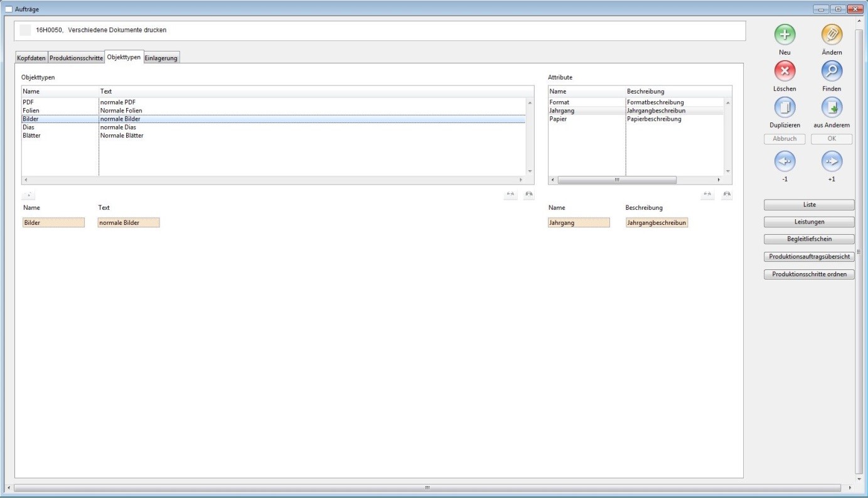868x498 pixels.
Task: Toggle the checkbox in the Aufträge title bar
Action: pyautogui.click(x=9, y=9)
